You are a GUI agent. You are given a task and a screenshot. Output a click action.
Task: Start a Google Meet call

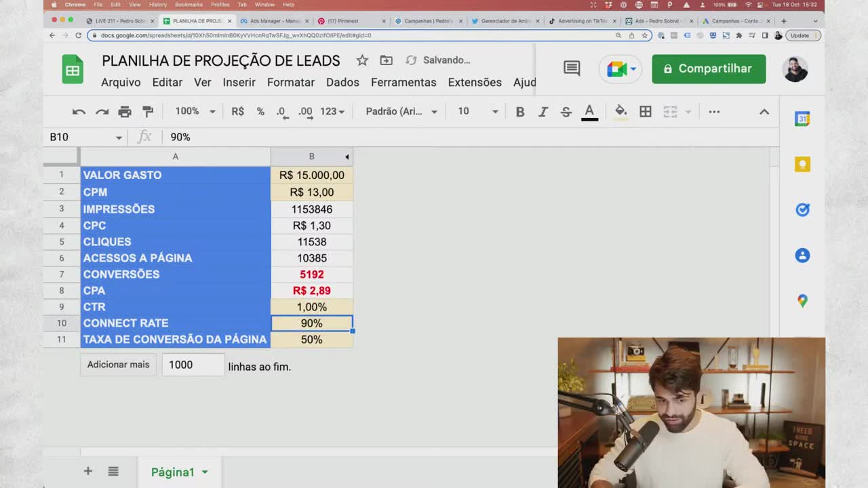[621, 68]
